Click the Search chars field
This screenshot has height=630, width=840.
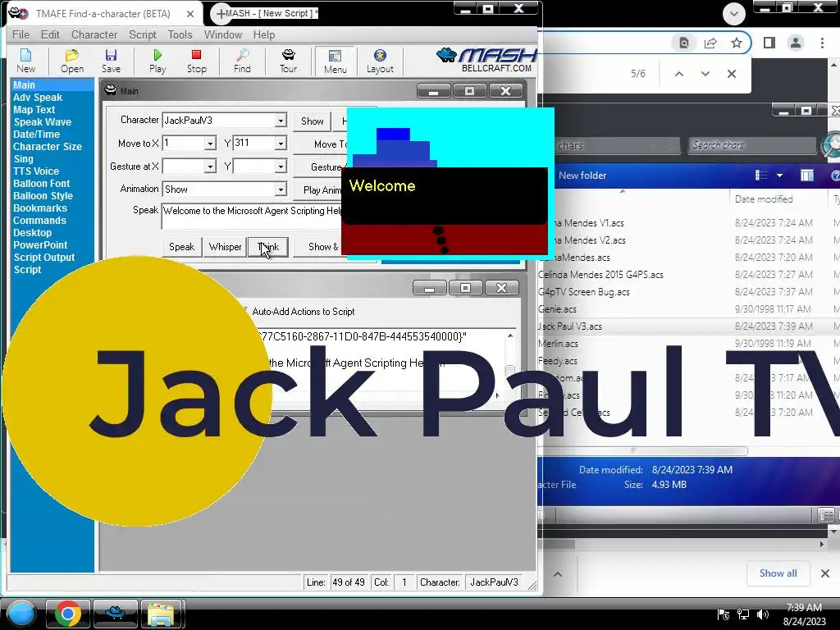(x=751, y=145)
